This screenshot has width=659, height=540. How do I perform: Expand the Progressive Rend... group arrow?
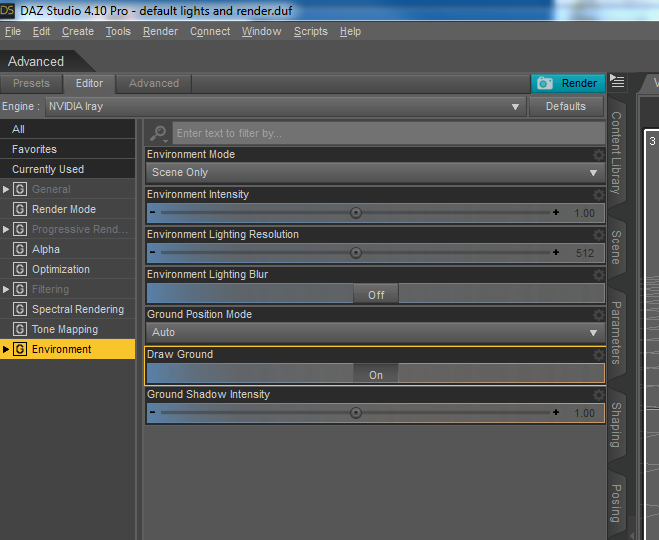tap(6, 229)
